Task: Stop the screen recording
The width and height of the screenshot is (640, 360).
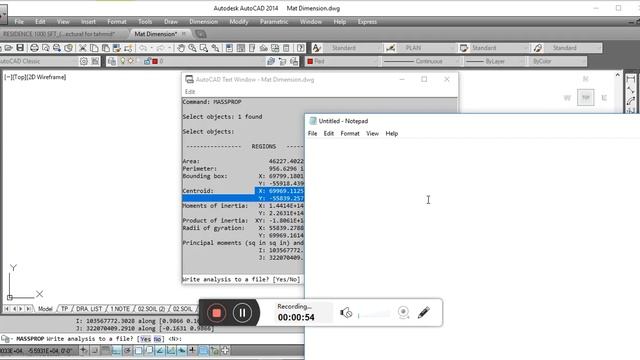Action: click(216, 313)
